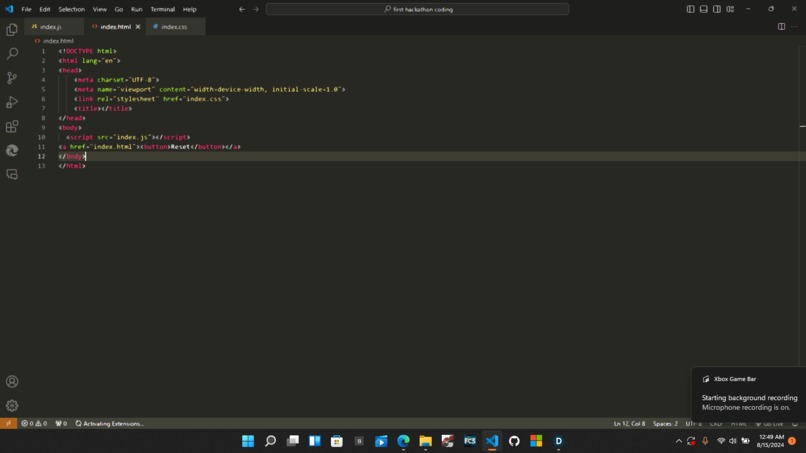Open the Selection menu
The width and height of the screenshot is (806, 453).
[71, 9]
